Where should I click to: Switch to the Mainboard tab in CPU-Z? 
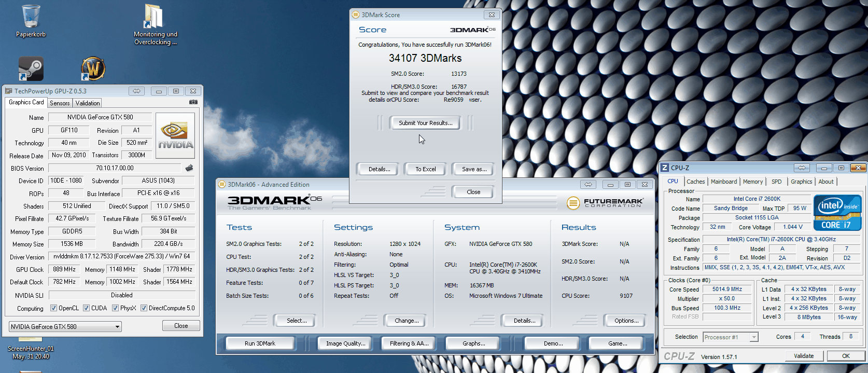[x=723, y=182]
